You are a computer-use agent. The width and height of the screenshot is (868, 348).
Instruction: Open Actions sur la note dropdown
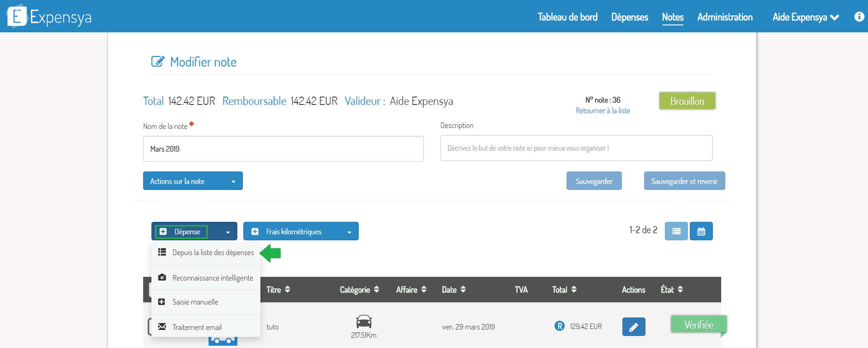pos(193,181)
